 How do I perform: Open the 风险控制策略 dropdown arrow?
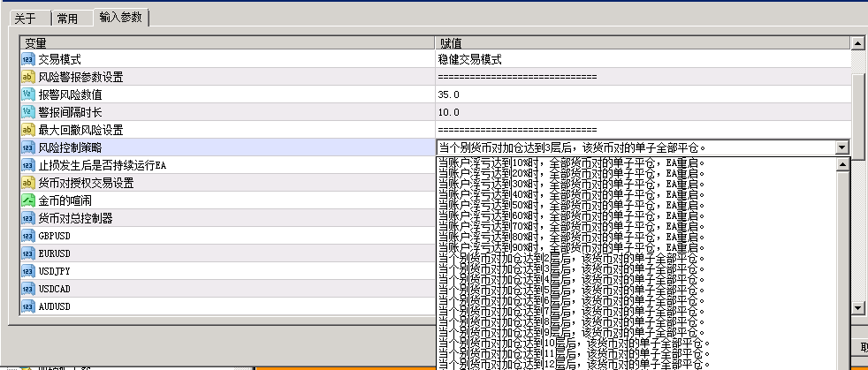click(x=842, y=147)
